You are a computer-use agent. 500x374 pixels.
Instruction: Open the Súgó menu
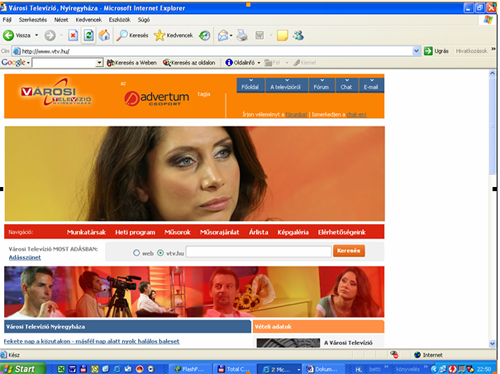[144, 20]
